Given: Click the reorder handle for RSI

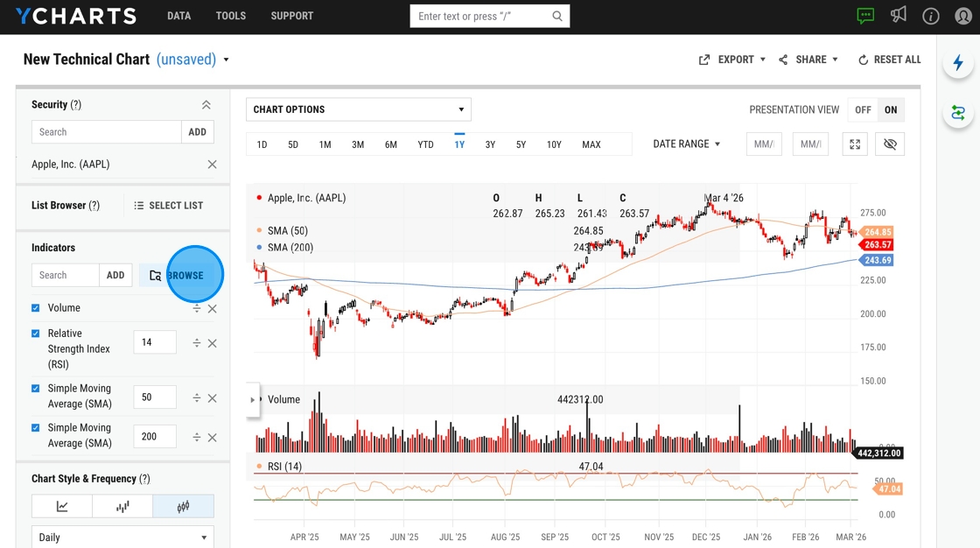Looking at the screenshot, I should pyautogui.click(x=196, y=343).
